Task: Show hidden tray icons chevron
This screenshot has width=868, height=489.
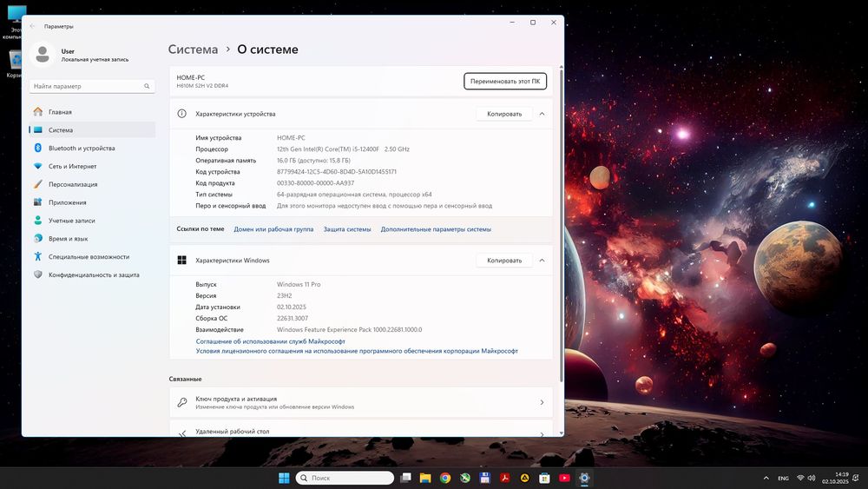Action: (x=766, y=478)
